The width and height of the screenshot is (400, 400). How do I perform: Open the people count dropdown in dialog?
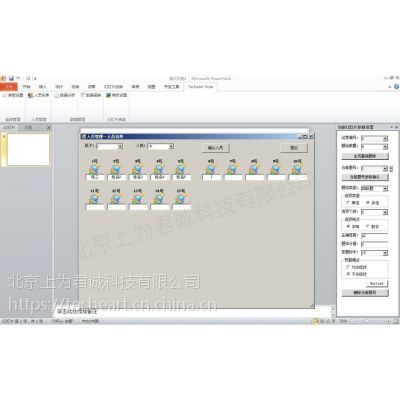(x=161, y=146)
